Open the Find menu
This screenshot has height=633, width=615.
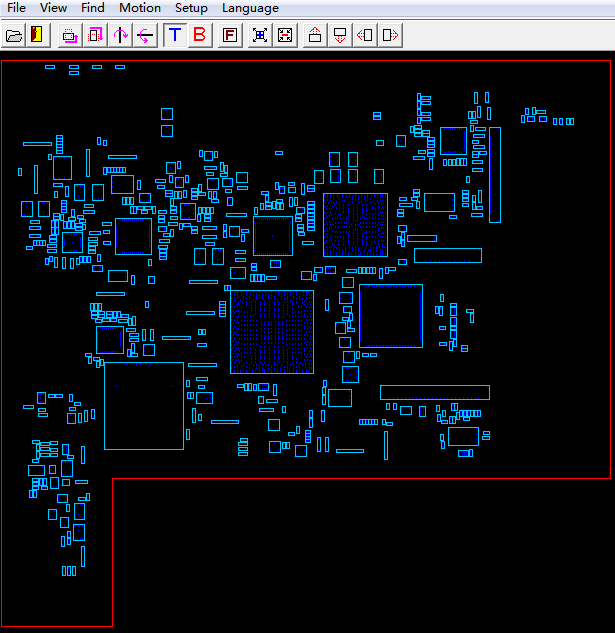pos(92,8)
